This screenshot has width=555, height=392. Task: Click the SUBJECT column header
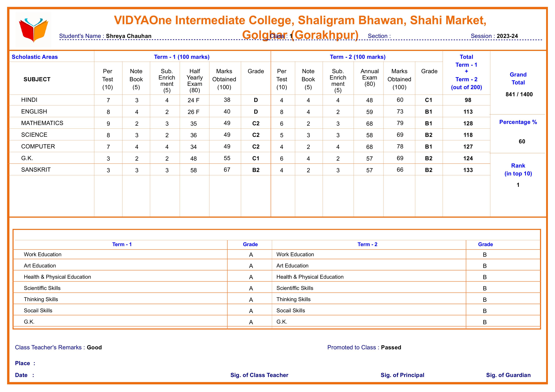tap(37, 79)
